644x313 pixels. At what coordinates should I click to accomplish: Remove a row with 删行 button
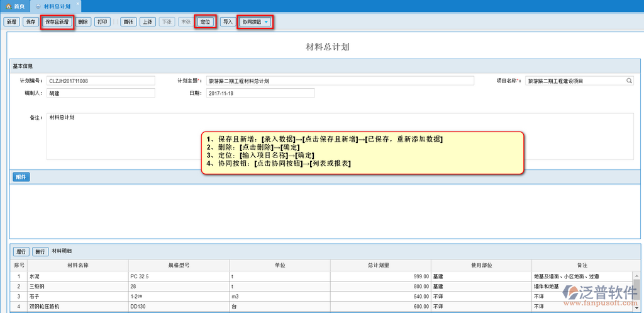coord(40,251)
